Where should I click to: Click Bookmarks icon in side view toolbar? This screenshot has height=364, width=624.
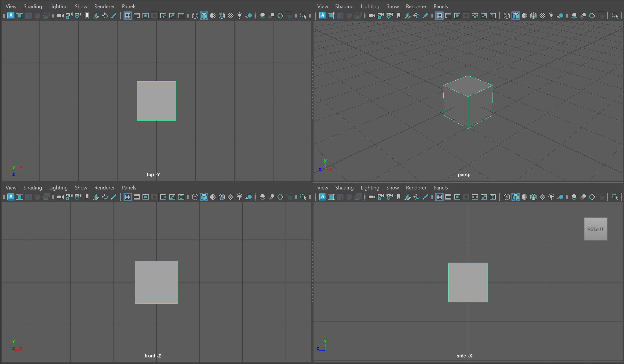pyautogui.click(x=398, y=197)
